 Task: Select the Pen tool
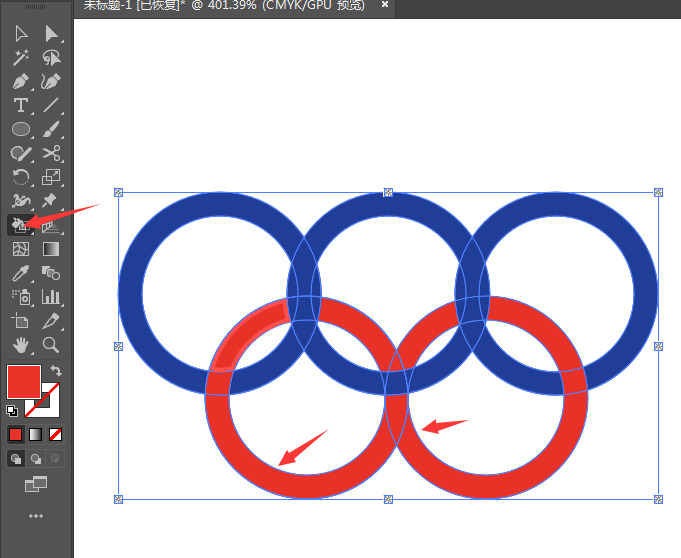coord(20,81)
